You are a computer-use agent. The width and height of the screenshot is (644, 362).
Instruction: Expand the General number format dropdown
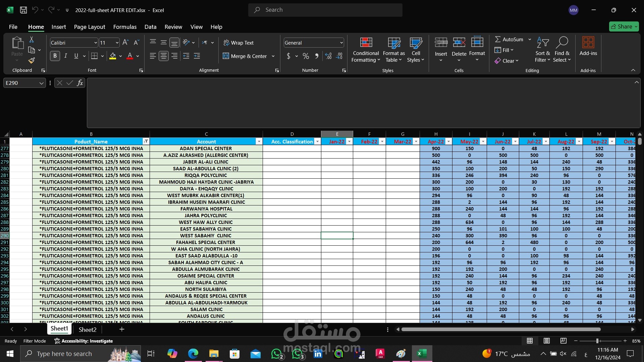coord(341,43)
